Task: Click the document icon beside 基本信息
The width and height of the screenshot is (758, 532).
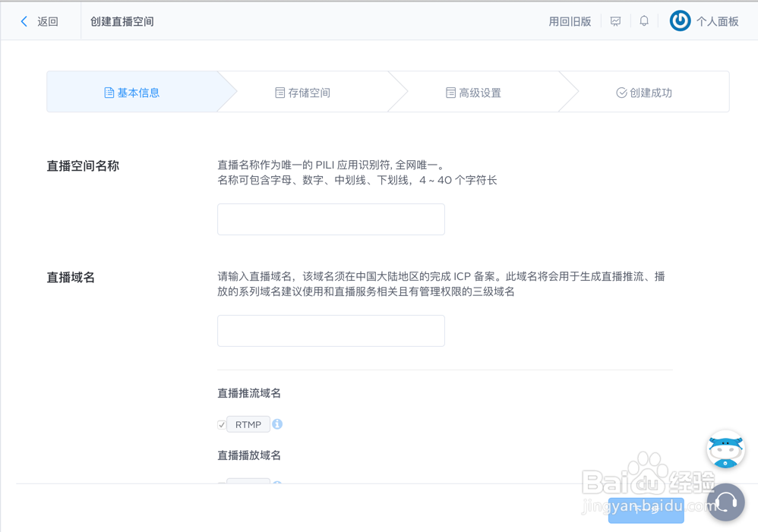Action: 108,92
